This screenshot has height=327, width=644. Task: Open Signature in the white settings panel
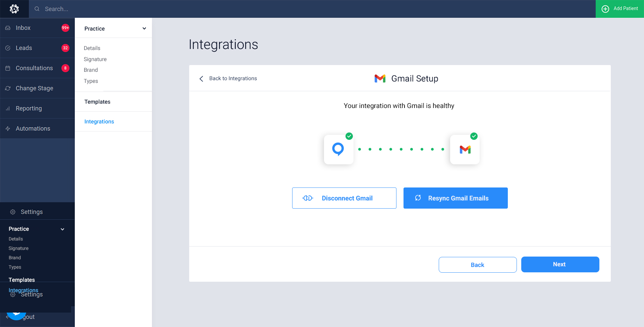coord(95,59)
